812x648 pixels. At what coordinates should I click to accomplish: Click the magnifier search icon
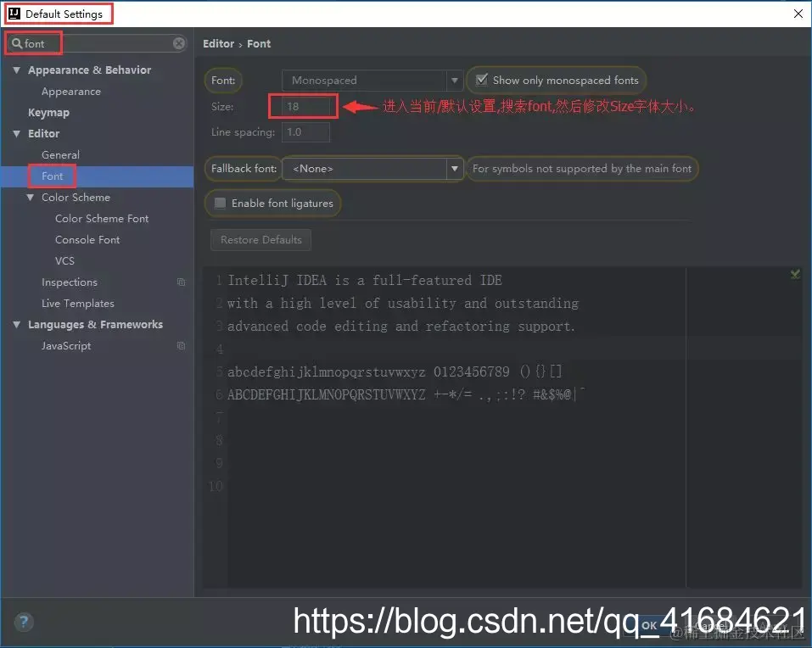tap(17, 43)
